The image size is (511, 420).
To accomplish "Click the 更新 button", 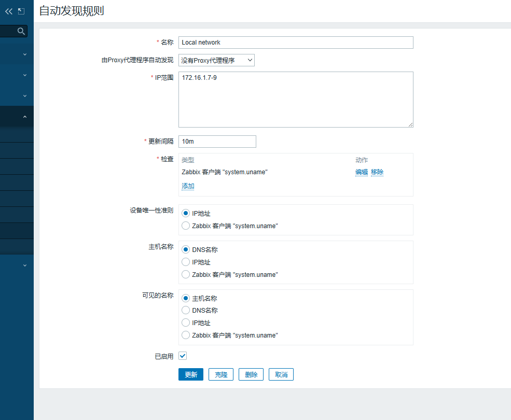I will click(191, 375).
